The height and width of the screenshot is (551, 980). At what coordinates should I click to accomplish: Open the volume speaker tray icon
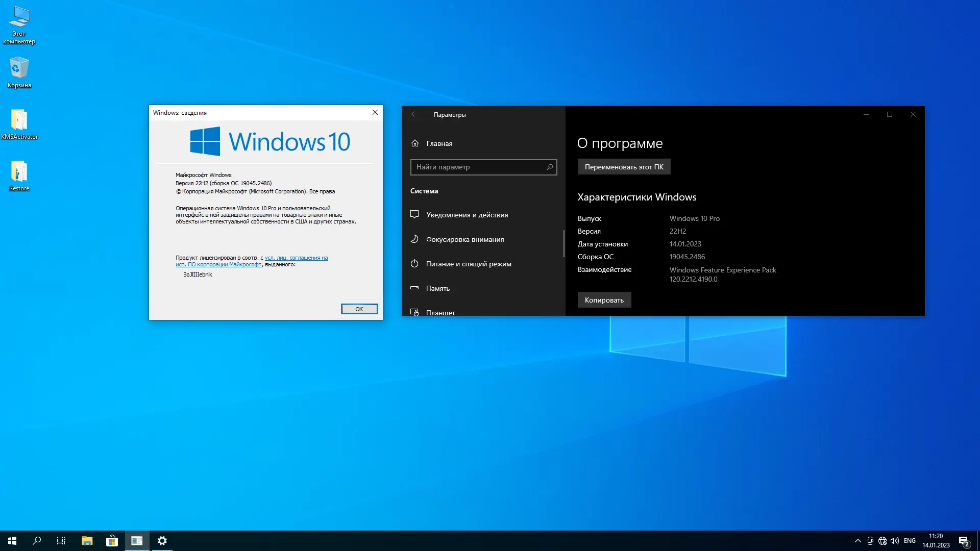coord(894,541)
